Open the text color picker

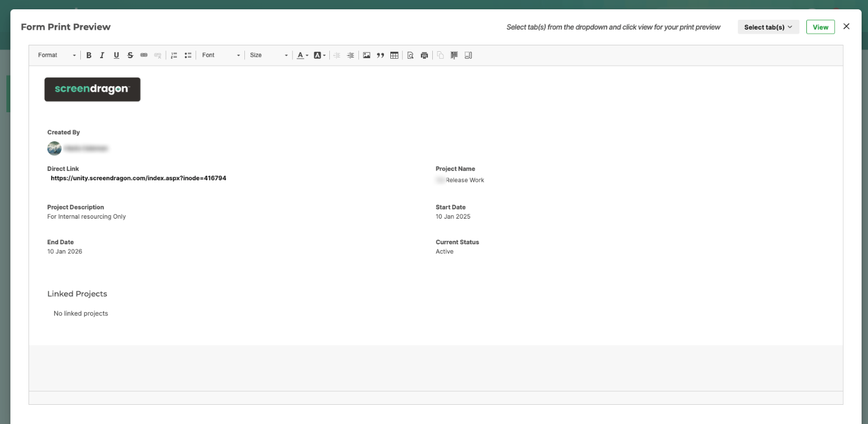pyautogui.click(x=303, y=55)
